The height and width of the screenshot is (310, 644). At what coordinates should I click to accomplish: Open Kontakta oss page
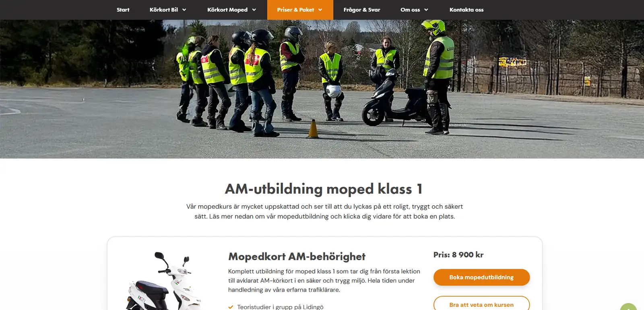[466, 10]
